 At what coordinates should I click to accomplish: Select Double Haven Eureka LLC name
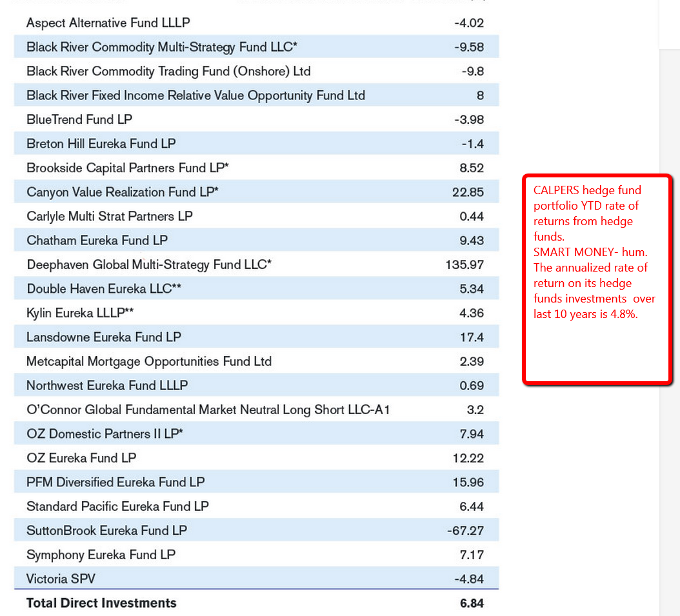click(x=104, y=289)
